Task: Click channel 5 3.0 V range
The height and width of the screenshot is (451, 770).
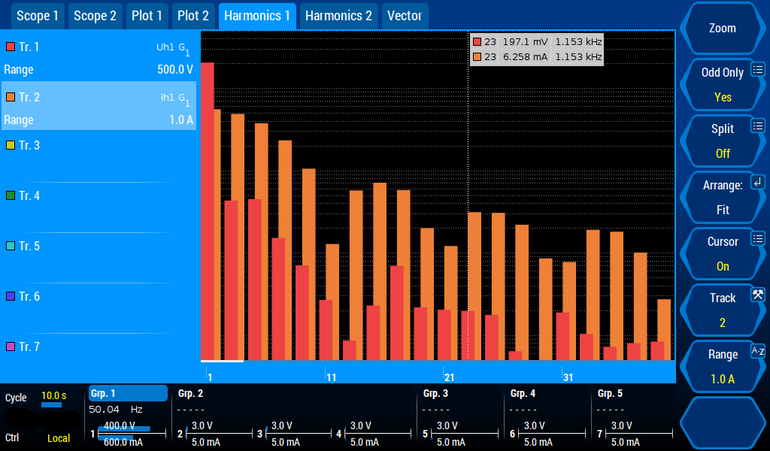Action: pos(447,425)
